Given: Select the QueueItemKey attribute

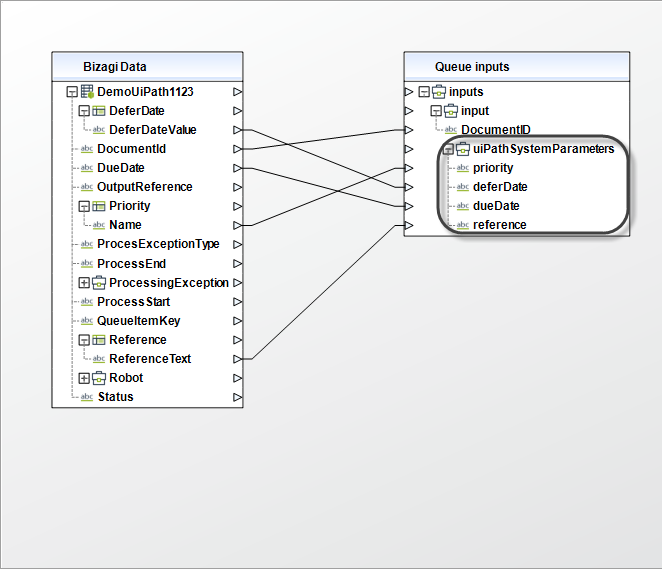Looking at the screenshot, I should [138, 321].
